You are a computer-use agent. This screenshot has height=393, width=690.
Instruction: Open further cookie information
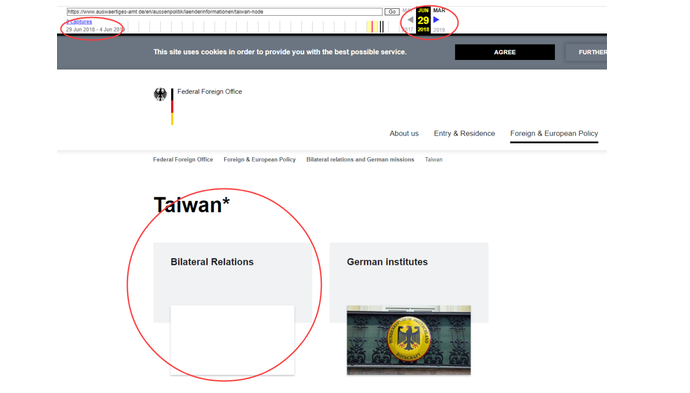click(586, 52)
